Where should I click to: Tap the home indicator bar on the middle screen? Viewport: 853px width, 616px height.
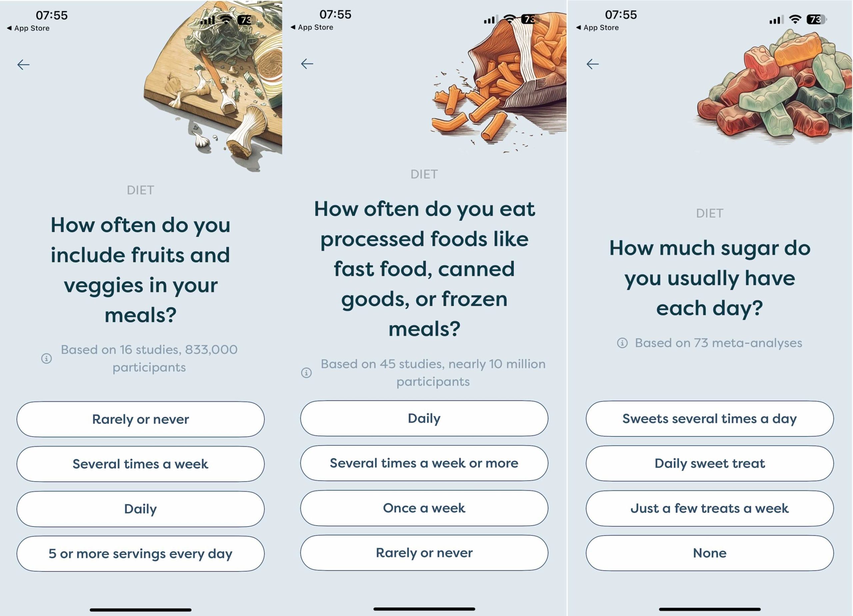[x=424, y=608]
